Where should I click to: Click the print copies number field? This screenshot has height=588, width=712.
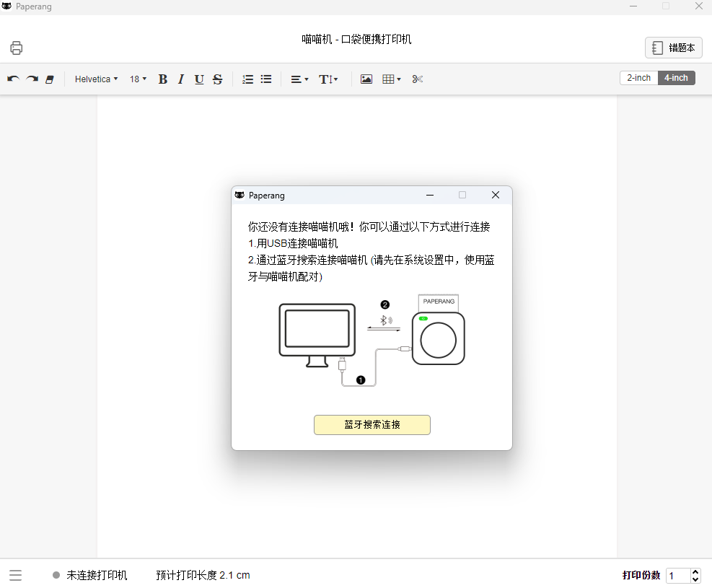[677, 576]
